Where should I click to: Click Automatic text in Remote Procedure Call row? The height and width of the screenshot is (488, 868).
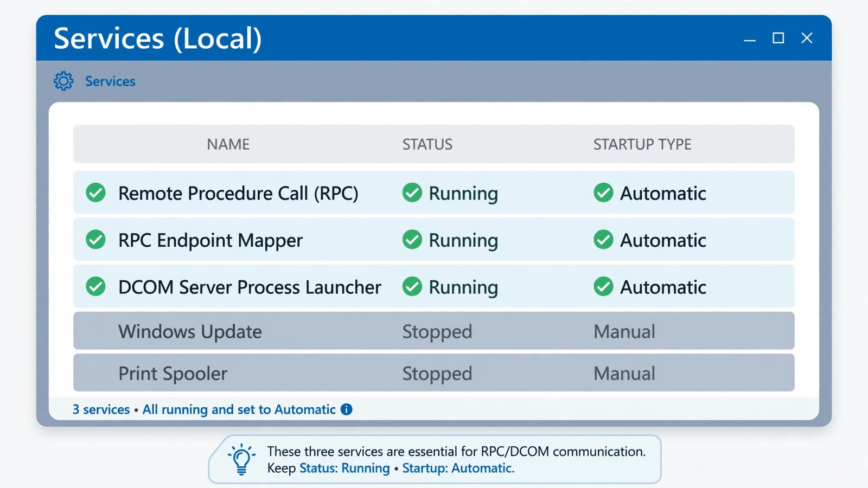(x=663, y=193)
